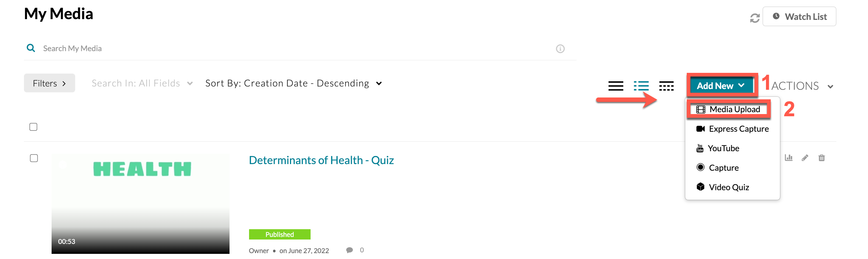Check the Determinants of Health quiz checkbox
Image resolution: width=868 pixels, height=259 pixels.
click(x=34, y=158)
